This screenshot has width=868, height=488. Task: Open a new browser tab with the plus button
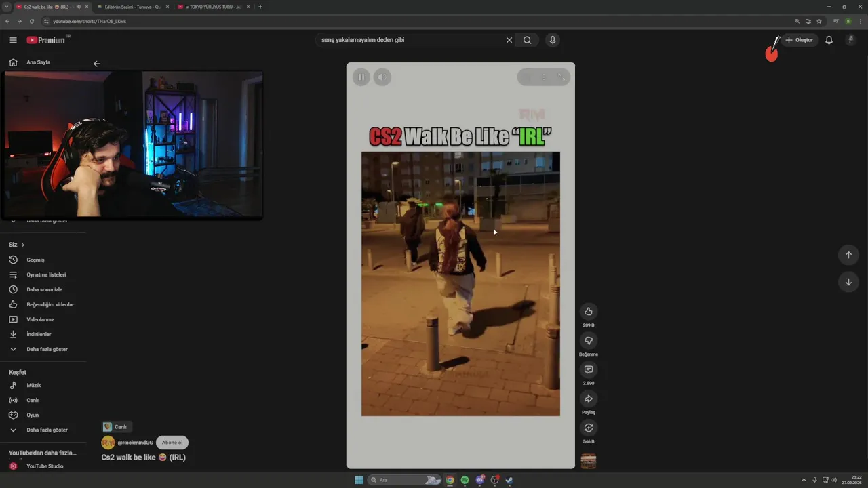[x=260, y=7]
